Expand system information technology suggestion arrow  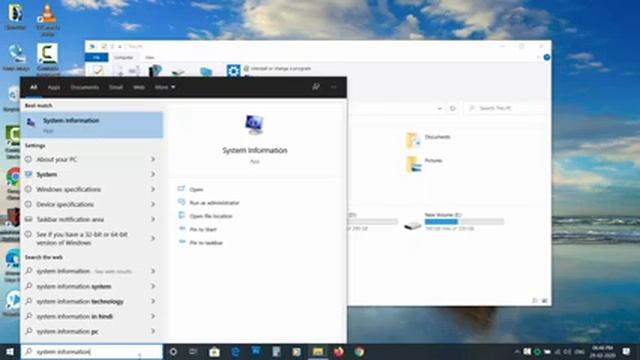(153, 301)
